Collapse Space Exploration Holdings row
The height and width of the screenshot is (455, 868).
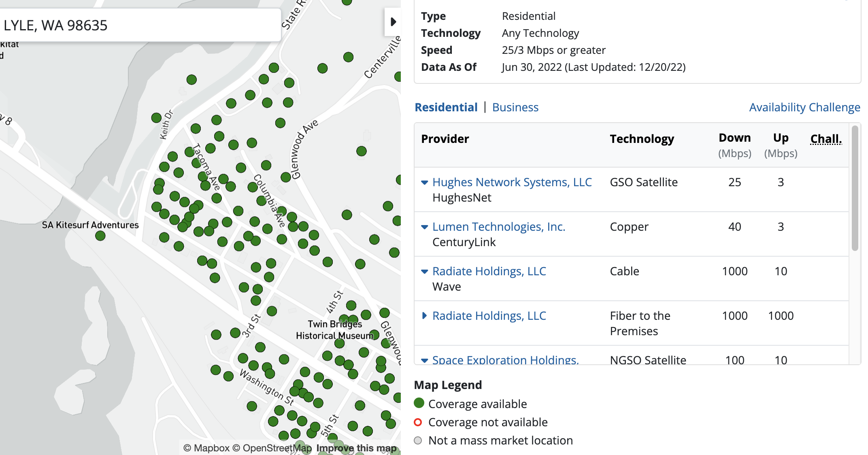[424, 360]
